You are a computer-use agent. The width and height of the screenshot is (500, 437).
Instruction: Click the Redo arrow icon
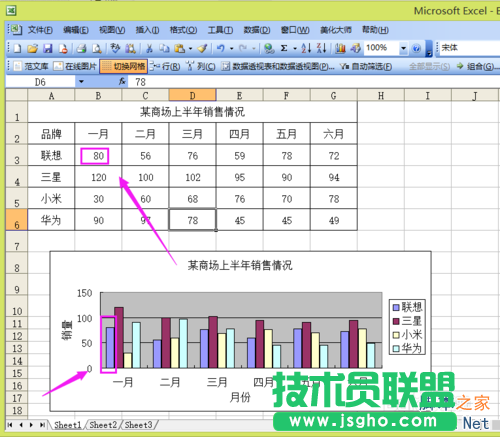(243, 49)
